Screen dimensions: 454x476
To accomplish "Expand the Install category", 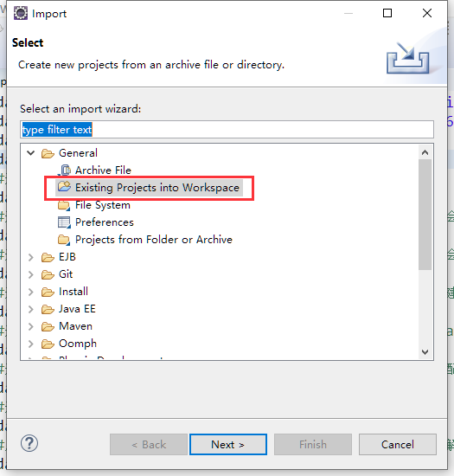I will click(x=30, y=292).
